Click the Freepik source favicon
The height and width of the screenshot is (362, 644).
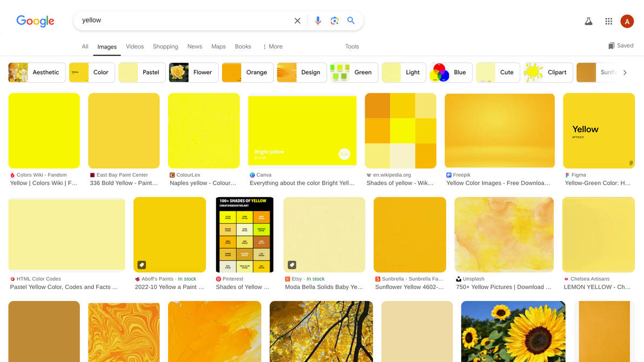pos(449,175)
